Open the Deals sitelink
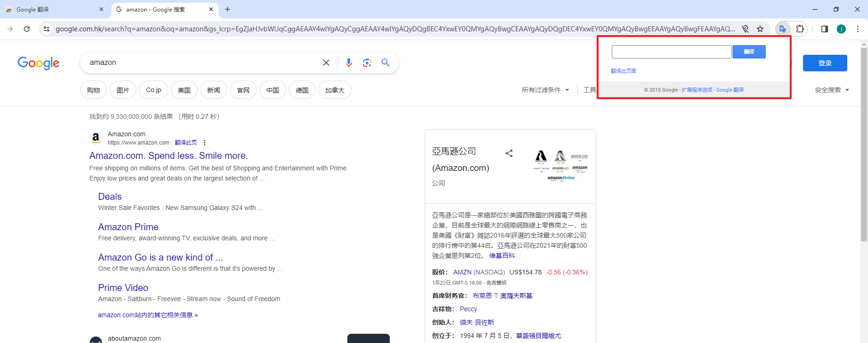The width and height of the screenshot is (868, 343). pos(110,197)
